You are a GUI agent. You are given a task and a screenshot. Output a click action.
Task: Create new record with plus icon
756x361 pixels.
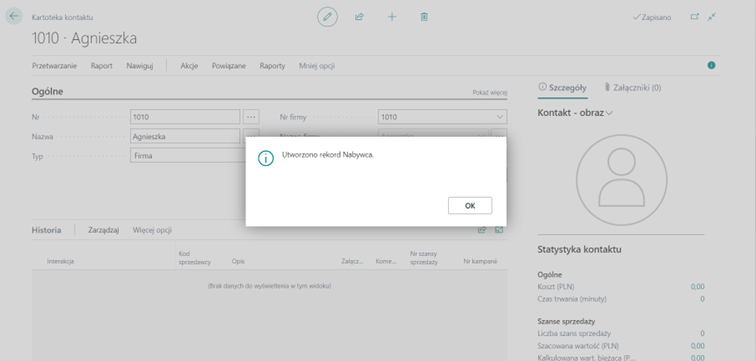[x=392, y=17]
